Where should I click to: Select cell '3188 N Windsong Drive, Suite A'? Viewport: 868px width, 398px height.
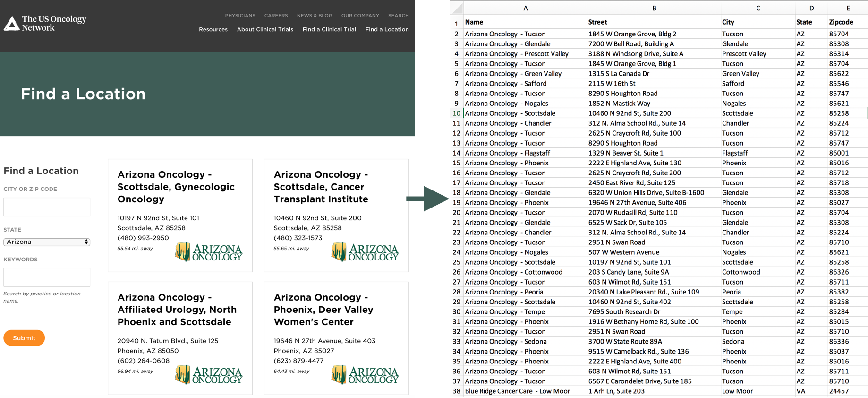pyautogui.click(x=654, y=54)
